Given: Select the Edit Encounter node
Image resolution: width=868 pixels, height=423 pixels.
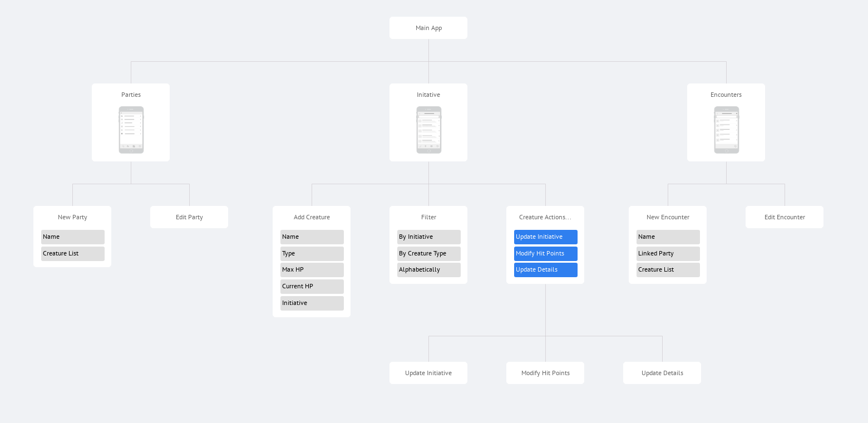Looking at the screenshot, I should [785, 217].
